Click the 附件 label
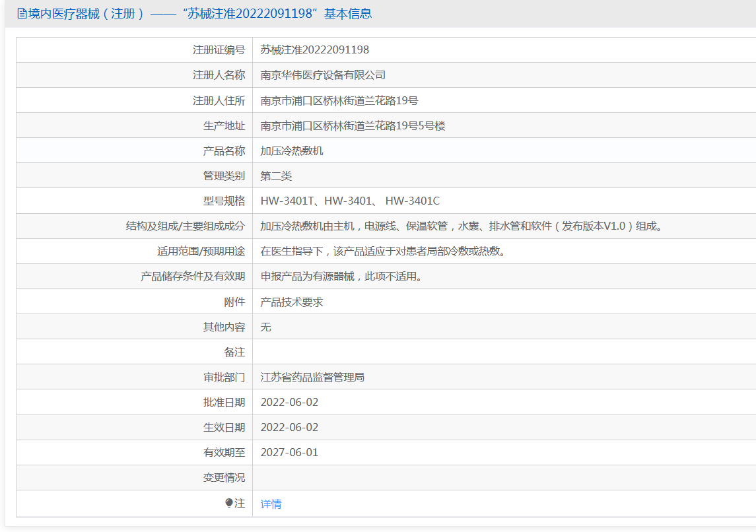Screen dimensions: 756x532 [235, 302]
